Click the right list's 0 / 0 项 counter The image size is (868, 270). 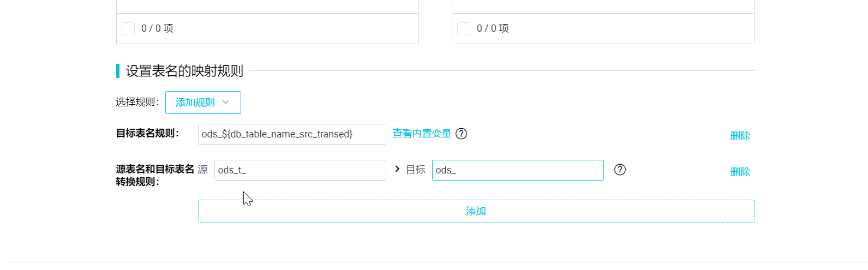tap(493, 28)
